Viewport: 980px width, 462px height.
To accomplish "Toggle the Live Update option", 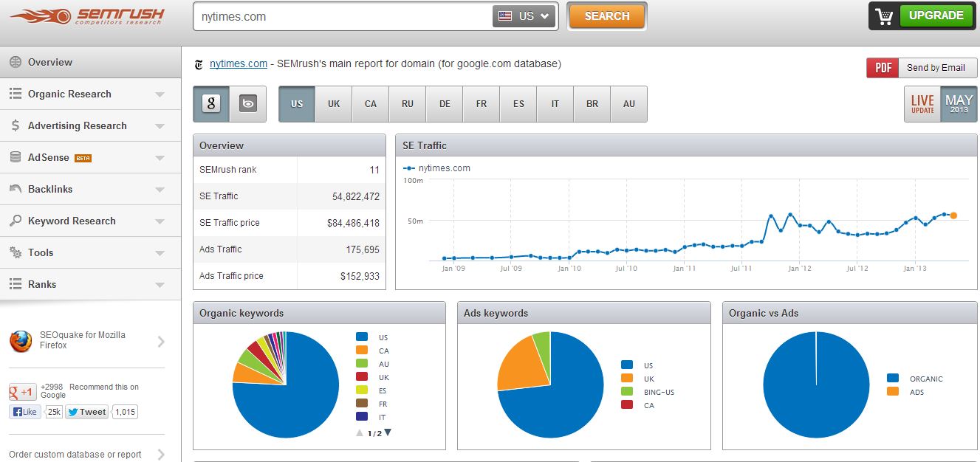I will 922,104.
